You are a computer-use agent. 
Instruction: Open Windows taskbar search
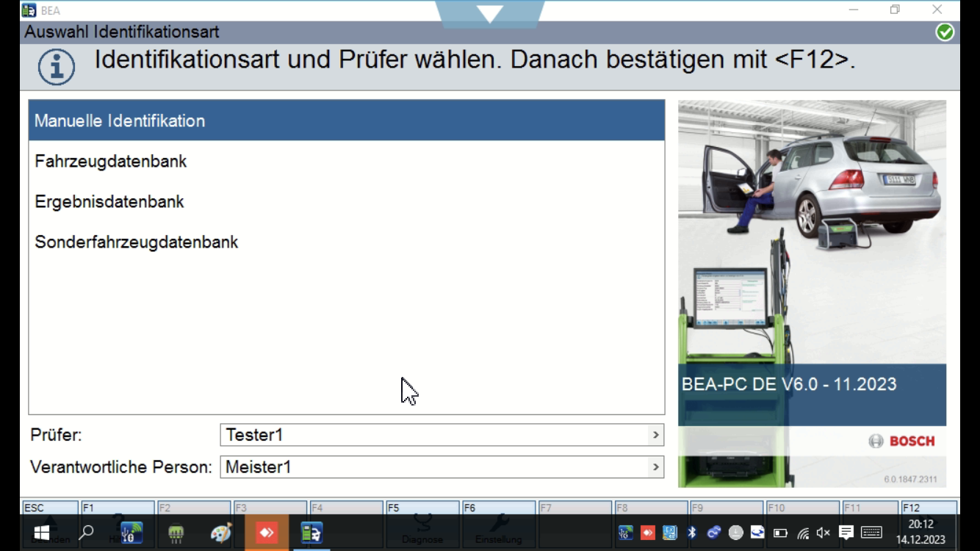tap(87, 533)
